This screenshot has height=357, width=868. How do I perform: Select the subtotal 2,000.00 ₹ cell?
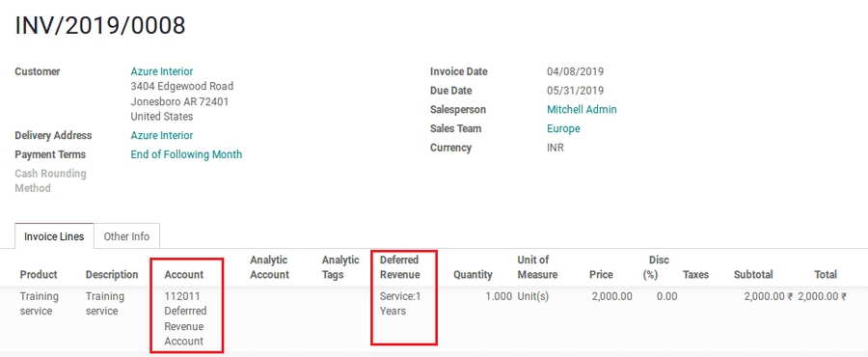769,296
